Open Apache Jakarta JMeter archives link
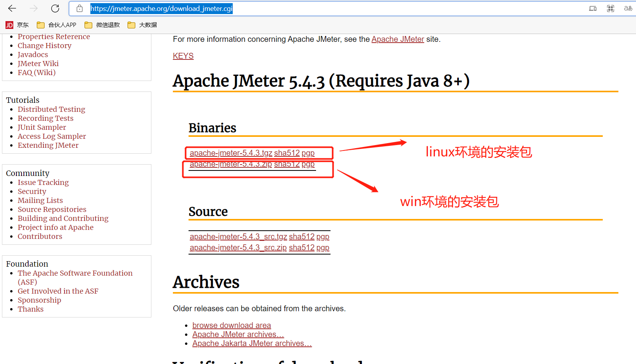The width and height of the screenshot is (636, 364). point(252,343)
